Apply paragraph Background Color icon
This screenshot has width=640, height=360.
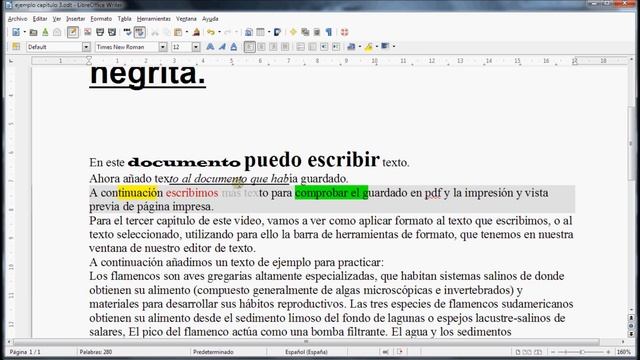pyautogui.click(x=385, y=47)
